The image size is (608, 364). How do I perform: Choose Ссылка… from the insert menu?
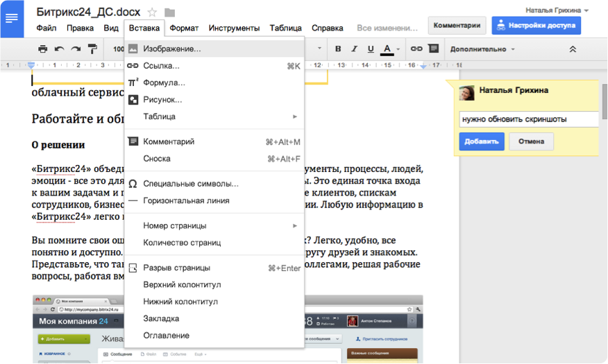coord(214,66)
